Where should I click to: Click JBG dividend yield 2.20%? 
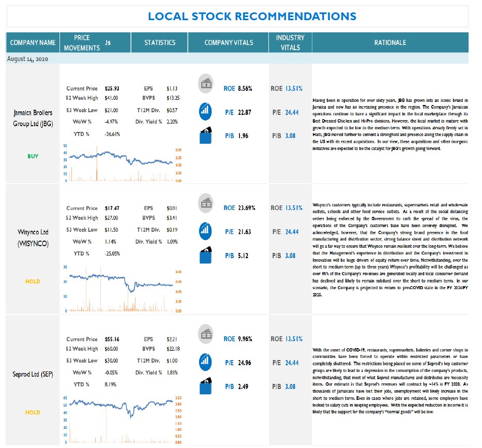point(172,122)
